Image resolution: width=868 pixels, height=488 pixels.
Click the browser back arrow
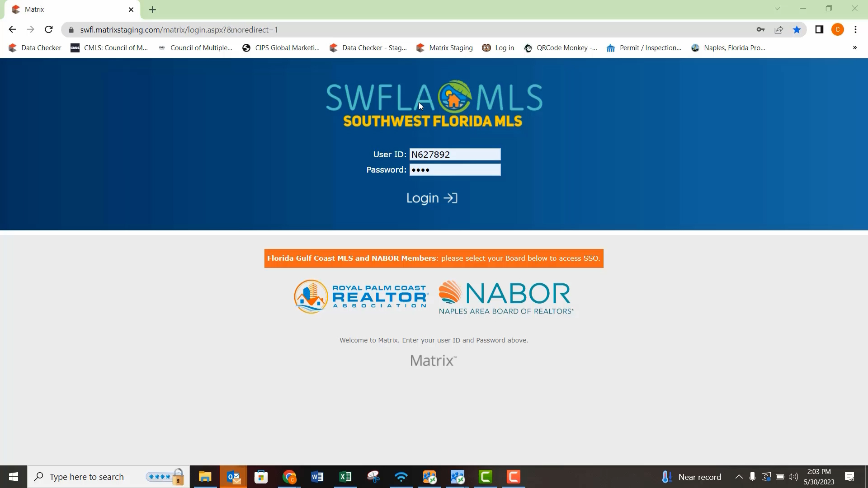12,30
